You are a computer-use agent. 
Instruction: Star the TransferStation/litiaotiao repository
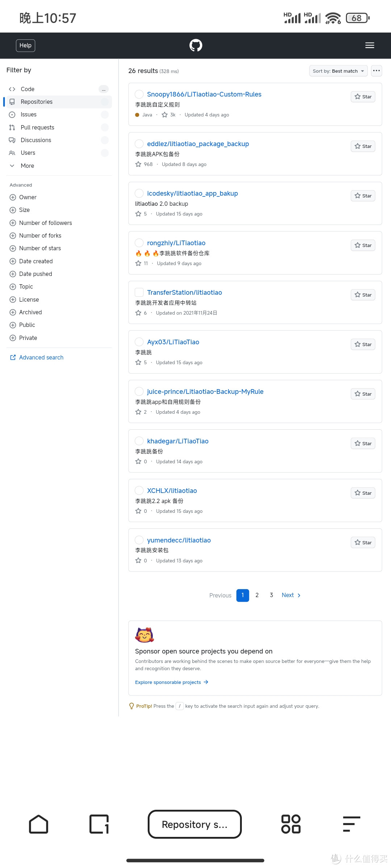tap(363, 295)
